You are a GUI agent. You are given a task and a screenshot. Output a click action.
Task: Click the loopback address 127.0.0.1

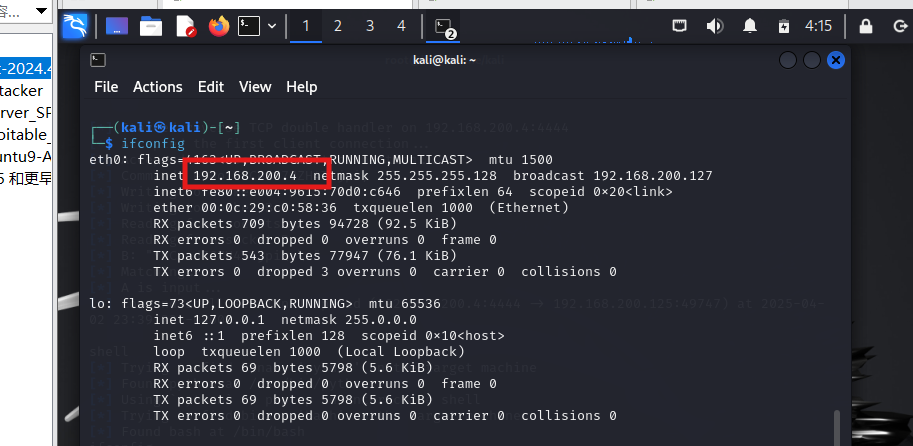229,320
